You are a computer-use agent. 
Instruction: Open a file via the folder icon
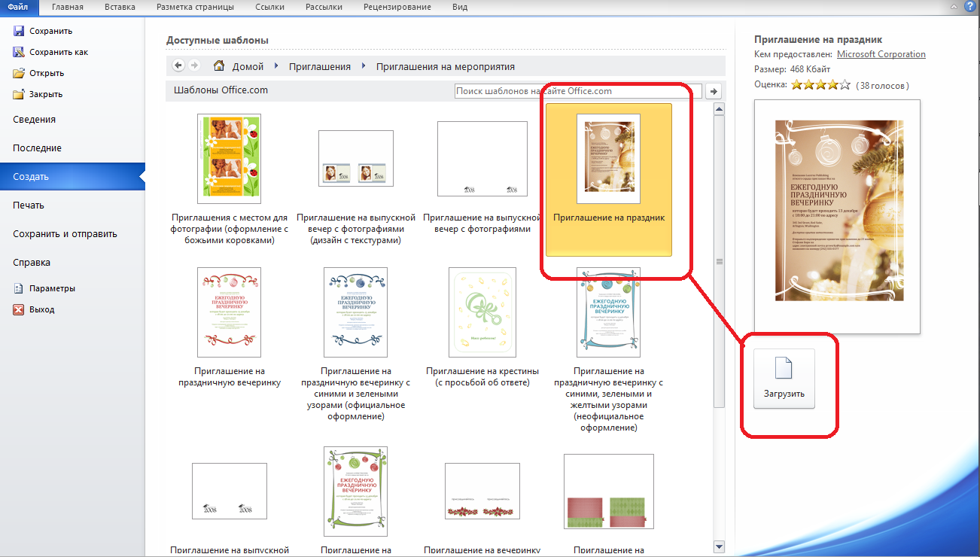coord(19,73)
